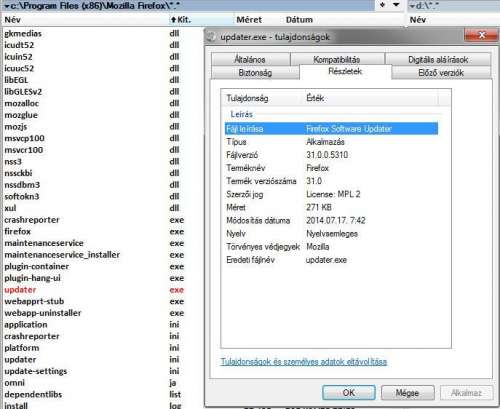Sort left panel by Méret column

coord(249,20)
